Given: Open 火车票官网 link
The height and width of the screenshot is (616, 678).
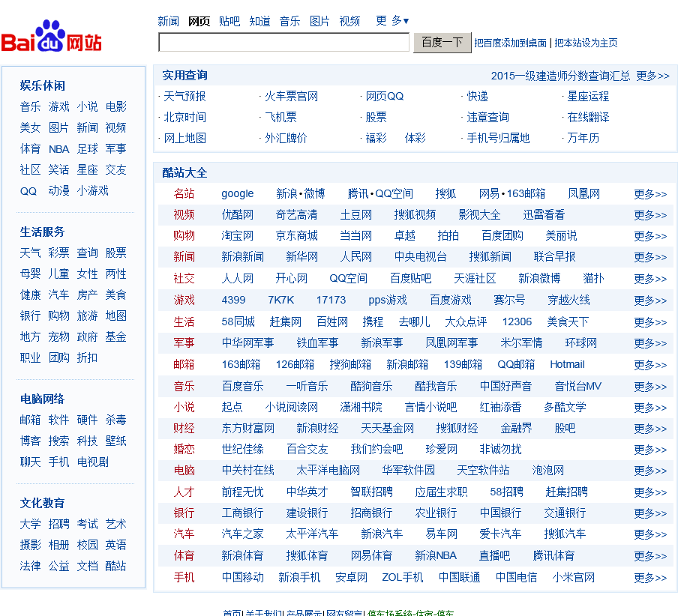Looking at the screenshot, I should (x=291, y=97).
